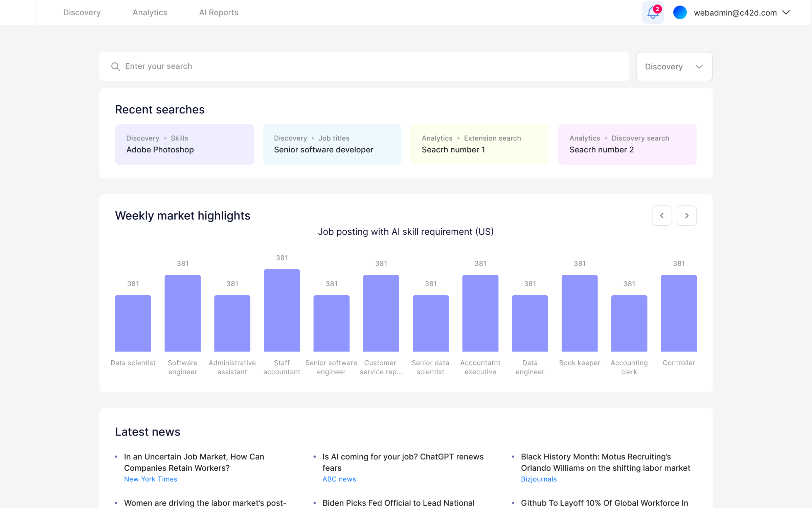Open the ChatGPT renews fears headline
Image resolution: width=812 pixels, height=508 pixels.
click(403, 462)
